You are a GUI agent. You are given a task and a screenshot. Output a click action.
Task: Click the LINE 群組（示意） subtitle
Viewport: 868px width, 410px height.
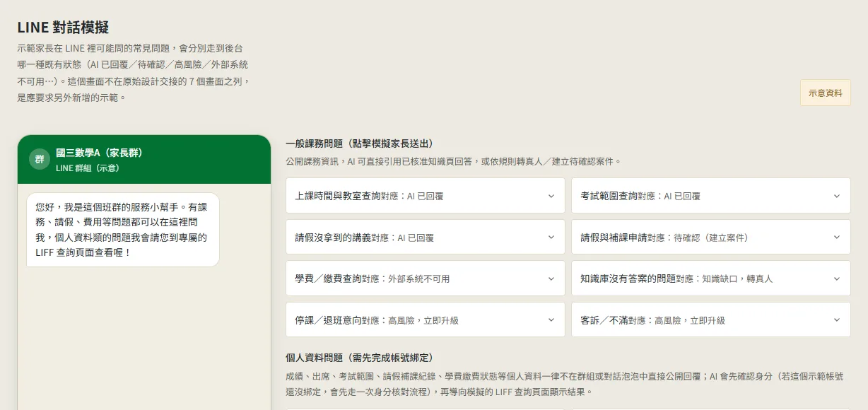pos(88,168)
